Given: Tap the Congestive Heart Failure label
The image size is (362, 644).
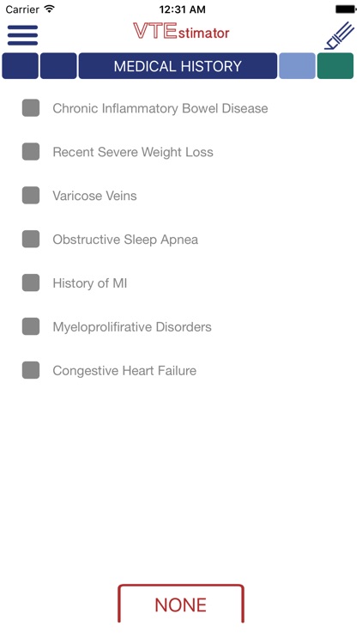Looking at the screenshot, I should (124, 370).
